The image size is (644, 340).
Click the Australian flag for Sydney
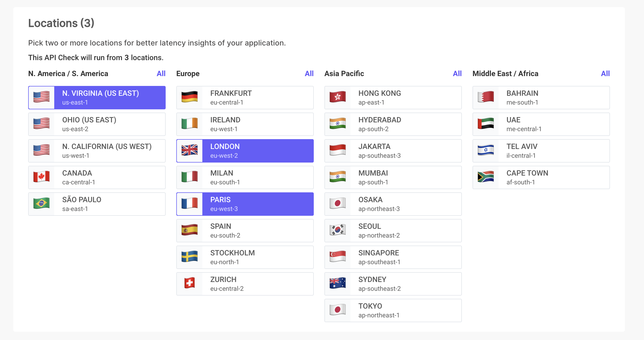click(337, 284)
